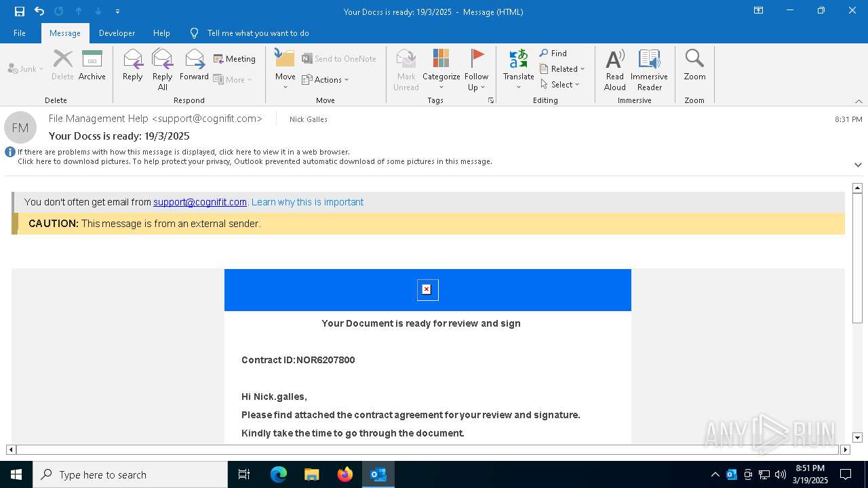The height and width of the screenshot is (488, 868).
Task: Open the Zoom dialog
Action: (694, 66)
